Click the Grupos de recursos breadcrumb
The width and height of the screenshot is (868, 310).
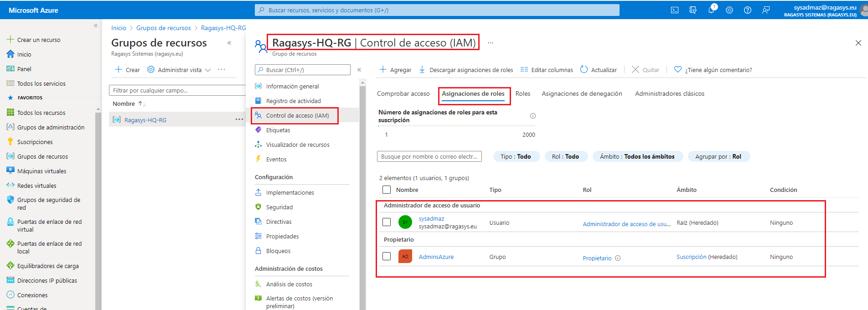pyautogui.click(x=164, y=28)
